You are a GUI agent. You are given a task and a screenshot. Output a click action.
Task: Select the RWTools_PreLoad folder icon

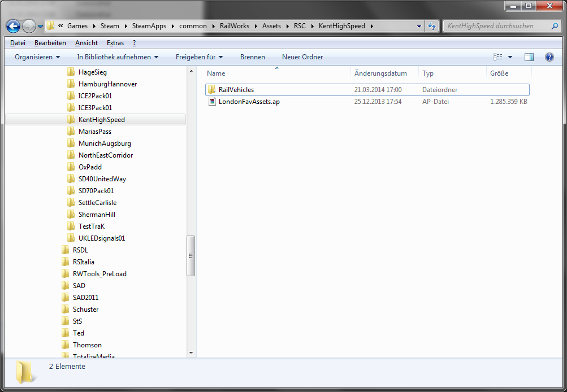pyautogui.click(x=65, y=274)
